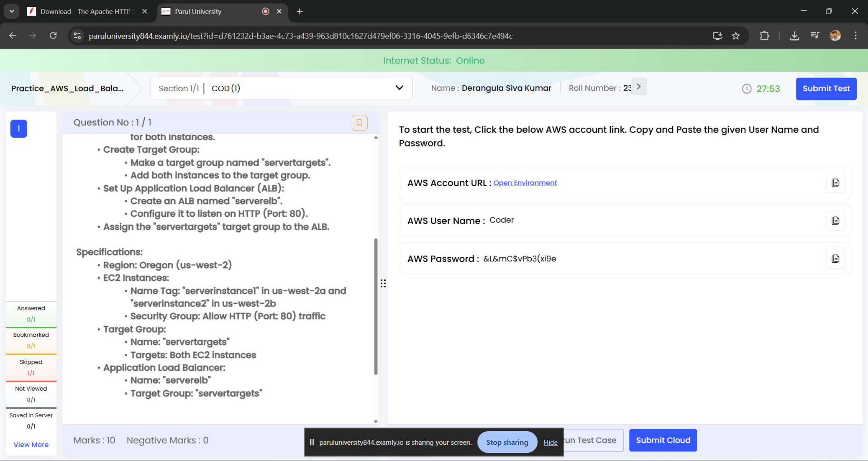Expand the Roll Number arrow
Viewport: 868px width, 461px height.
pyautogui.click(x=639, y=87)
